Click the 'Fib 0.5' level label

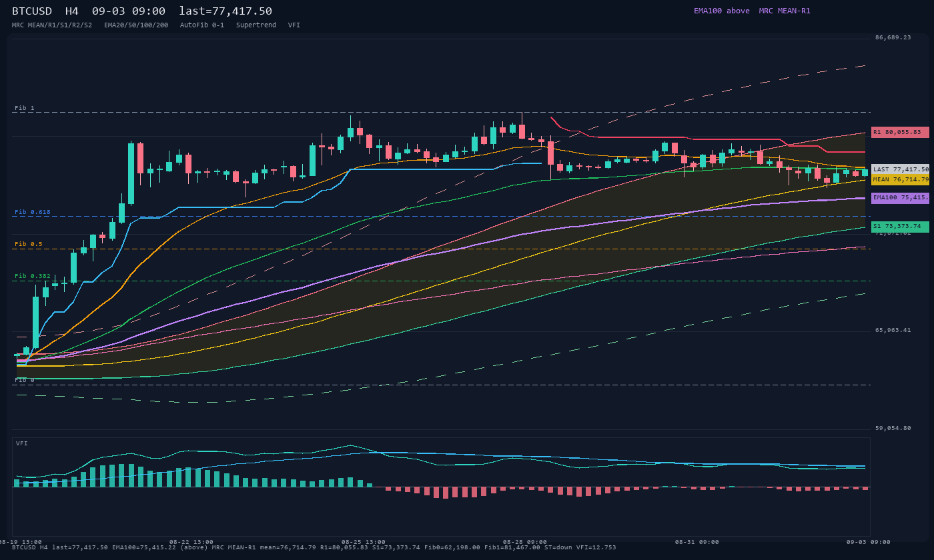click(29, 244)
